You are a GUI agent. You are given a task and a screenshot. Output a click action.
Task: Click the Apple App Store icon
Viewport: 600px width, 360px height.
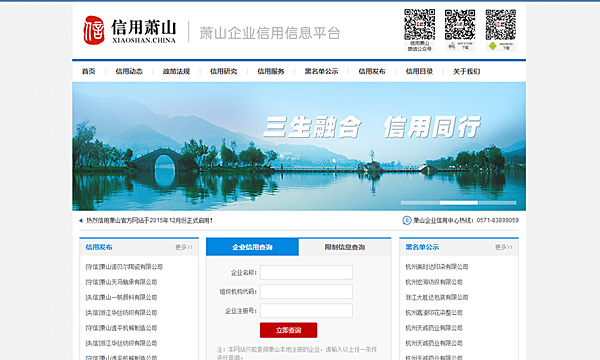[452, 46]
